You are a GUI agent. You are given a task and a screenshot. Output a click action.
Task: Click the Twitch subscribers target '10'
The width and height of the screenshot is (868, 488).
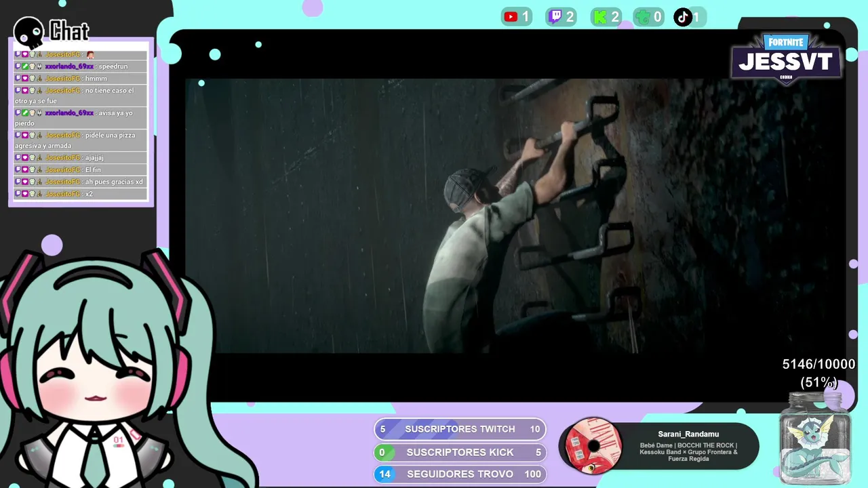click(x=535, y=429)
